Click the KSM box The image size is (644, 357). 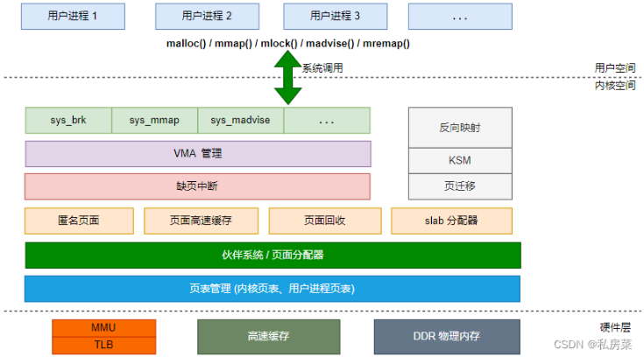(x=460, y=160)
